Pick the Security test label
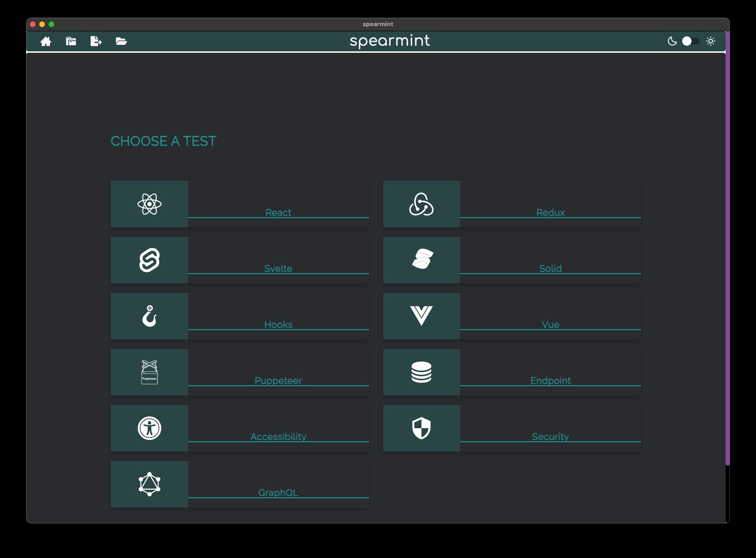Screen dimensions: 756x558 550,437
